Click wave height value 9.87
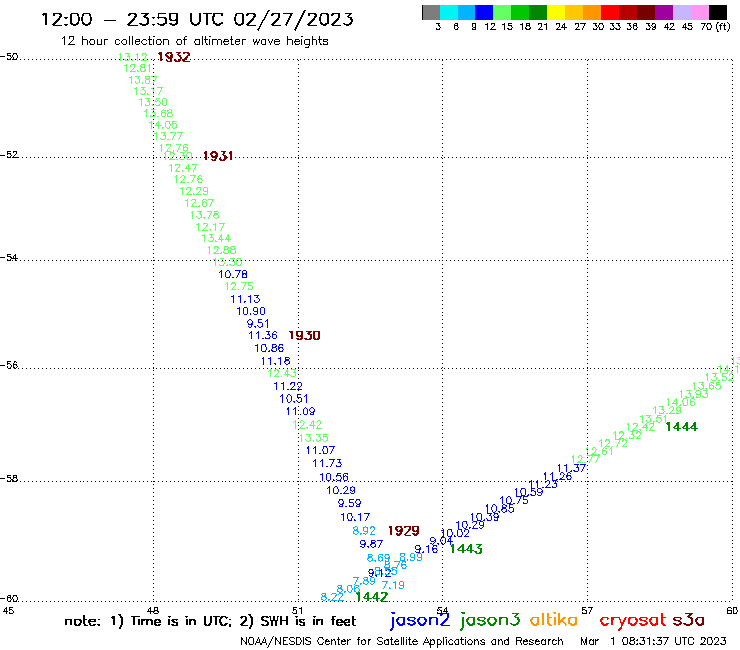The image size is (740, 650). pyautogui.click(x=371, y=544)
